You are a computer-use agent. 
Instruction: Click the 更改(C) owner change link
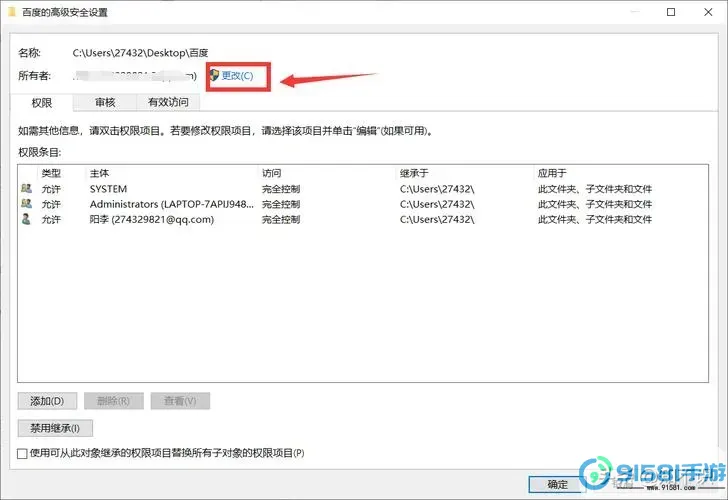pyautogui.click(x=237, y=76)
